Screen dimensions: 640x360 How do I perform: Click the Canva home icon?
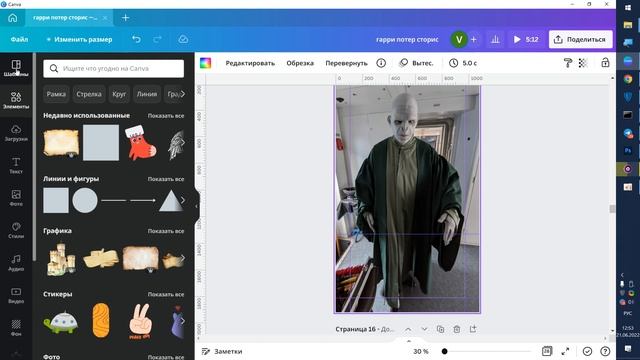click(x=13, y=18)
